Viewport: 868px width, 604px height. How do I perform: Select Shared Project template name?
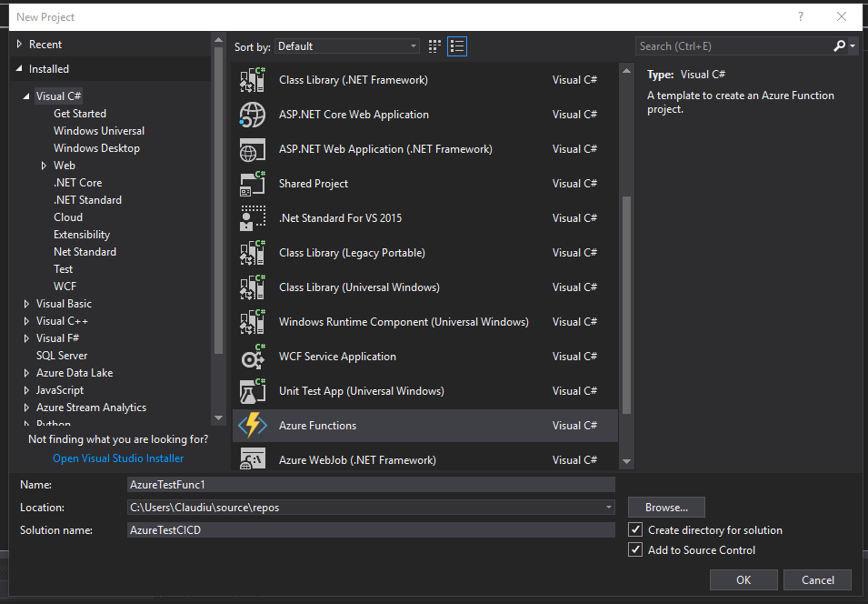tap(314, 184)
